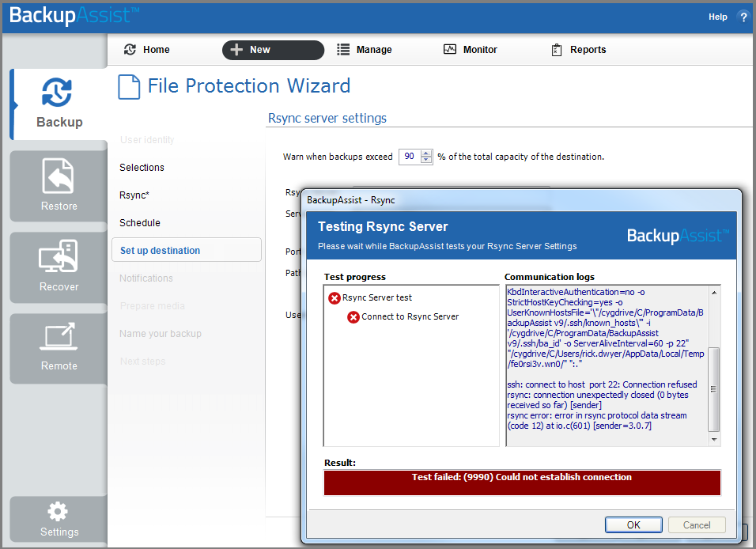Click the User identity wizard step

point(147,140)
